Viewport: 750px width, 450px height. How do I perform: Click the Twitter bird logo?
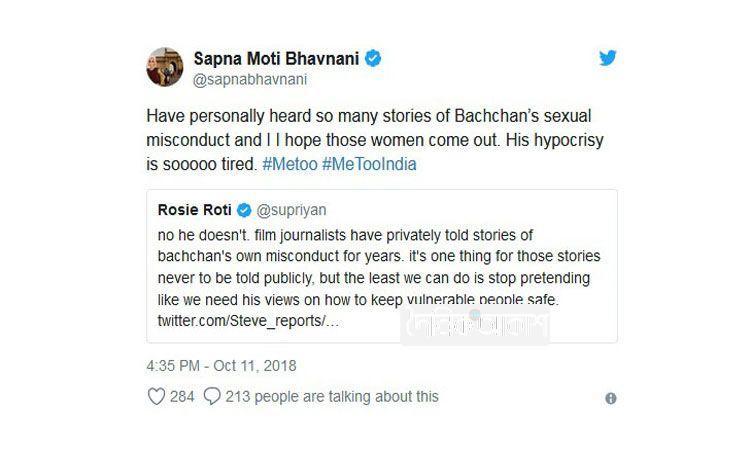point(608,58)
